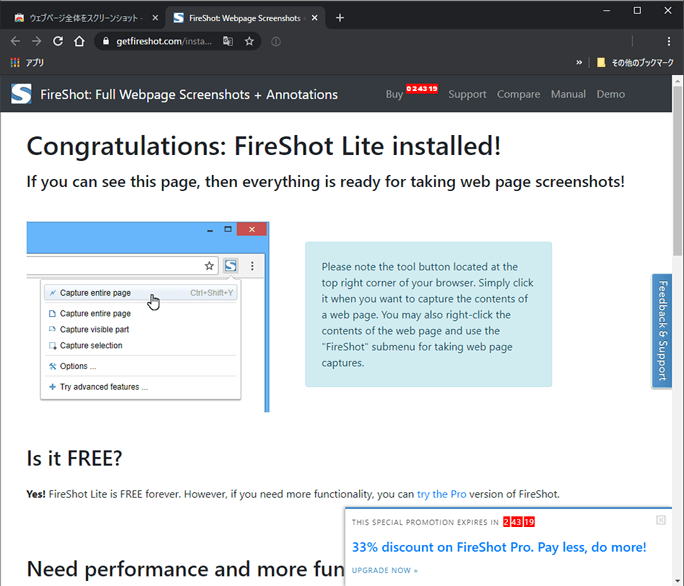Open Chrome three-dot menu
This screenshot has width=684, height=586.
[669, 41]
